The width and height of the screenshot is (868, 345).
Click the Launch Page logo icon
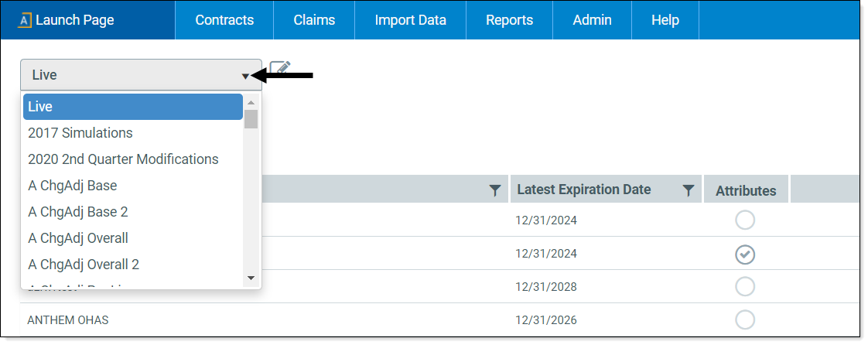[x=24, y=21]
